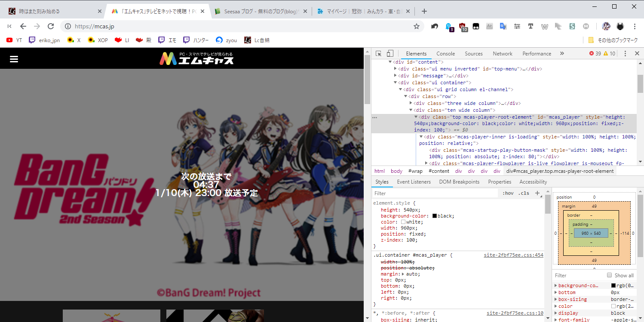Open the XOP bookmark
Viewport: 644px width, 322px height.
pyautogui.click(x=98, y=40)
